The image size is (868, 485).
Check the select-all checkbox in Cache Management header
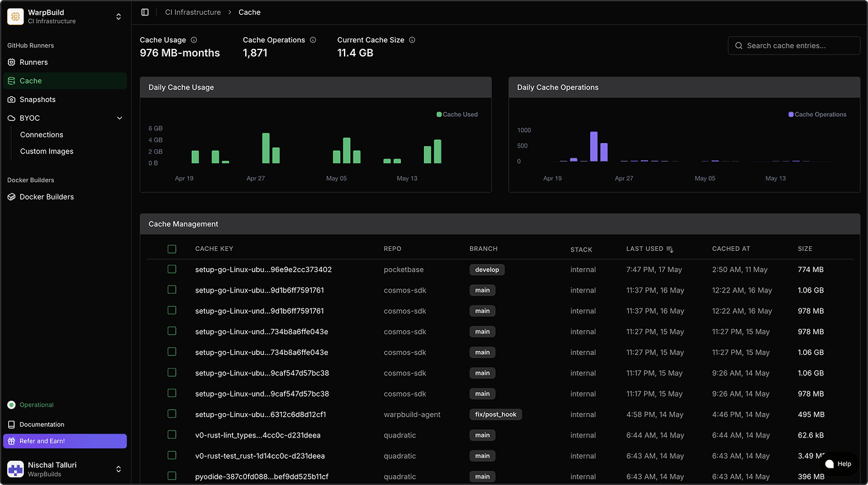pyautogui.click(x=171, y=249)
